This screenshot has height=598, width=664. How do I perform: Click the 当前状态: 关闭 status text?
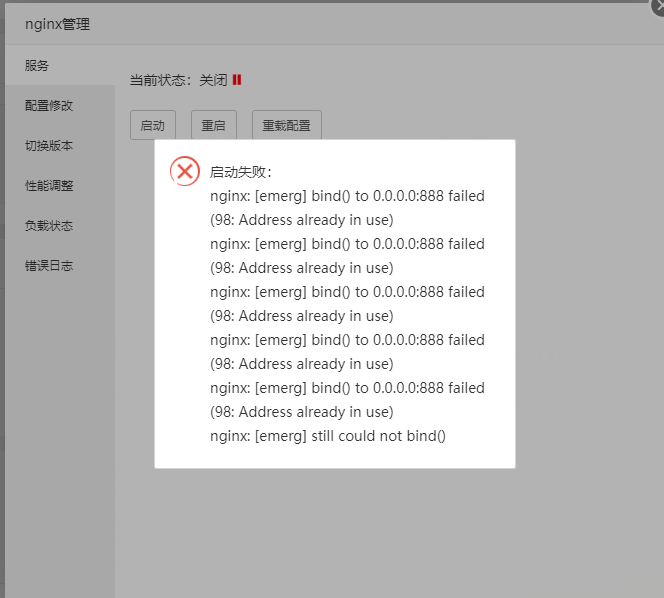coord(178,80)
